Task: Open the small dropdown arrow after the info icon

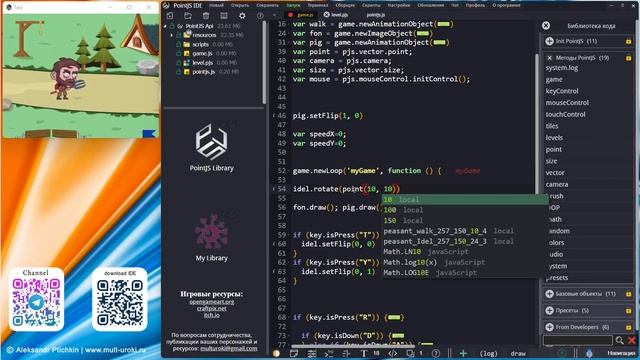Action: (x=274, y=16)
